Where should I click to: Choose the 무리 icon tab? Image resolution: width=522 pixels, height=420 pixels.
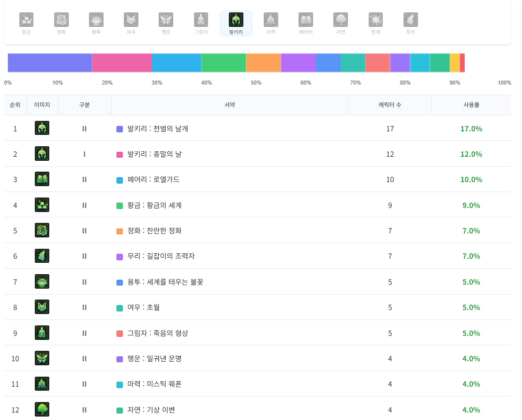tap(411, 23)
